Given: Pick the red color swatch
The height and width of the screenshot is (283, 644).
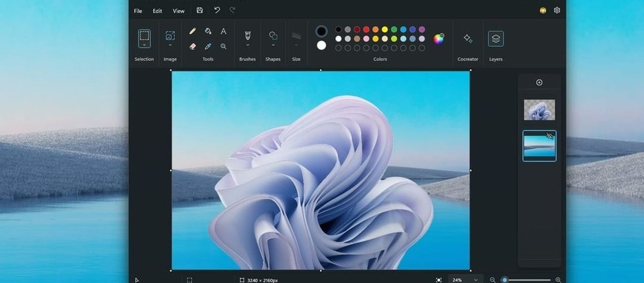Looking at the screenshot, I should click(367, 30).
